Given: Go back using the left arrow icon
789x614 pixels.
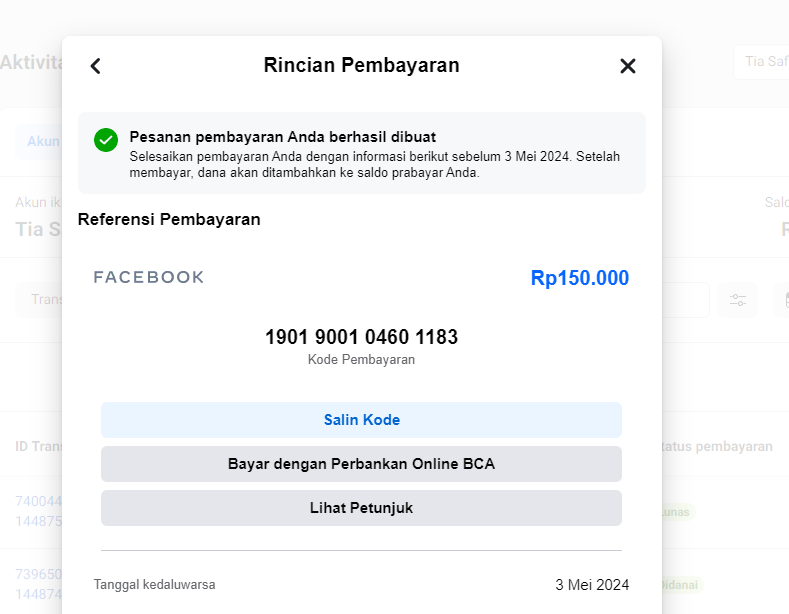Looking at the screenshot, I should pos(96,66).
